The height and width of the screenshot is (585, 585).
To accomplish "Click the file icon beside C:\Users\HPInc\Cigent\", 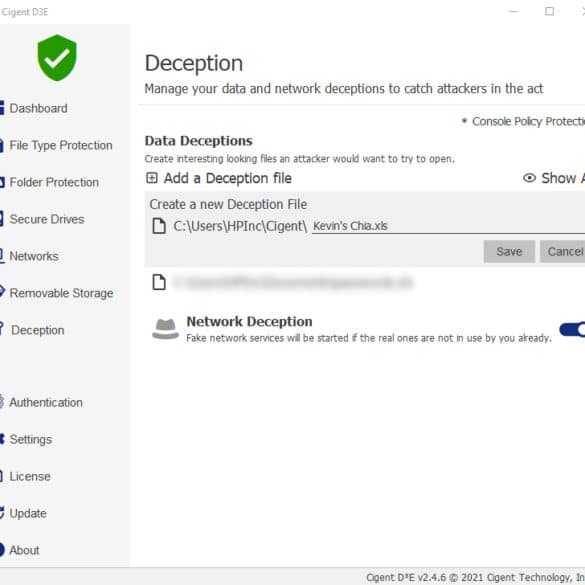I will 159,226.
